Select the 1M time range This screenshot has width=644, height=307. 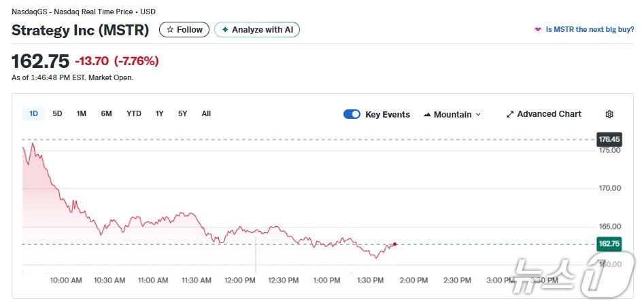(82, 113)
